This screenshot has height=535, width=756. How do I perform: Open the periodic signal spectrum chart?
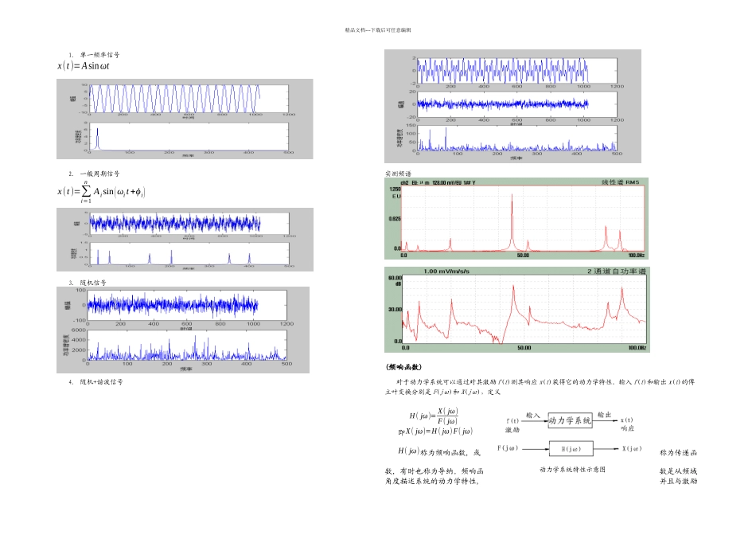point(185,240)
